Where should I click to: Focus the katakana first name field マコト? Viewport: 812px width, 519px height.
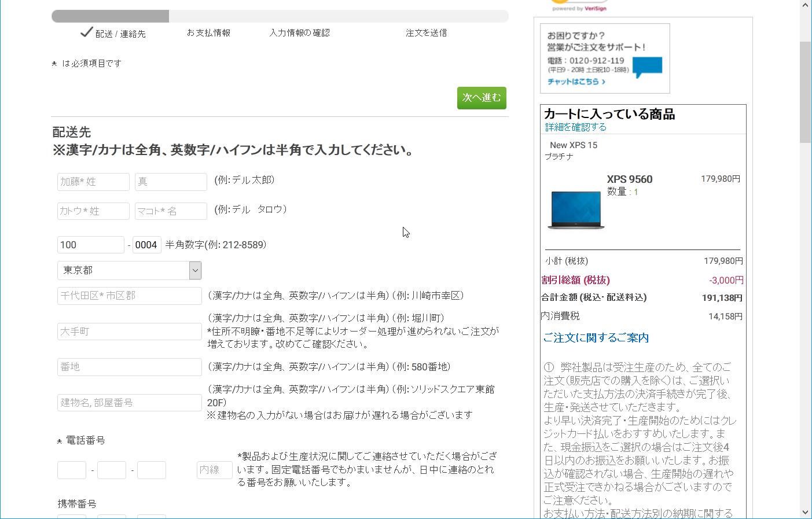tap(171, 211)
